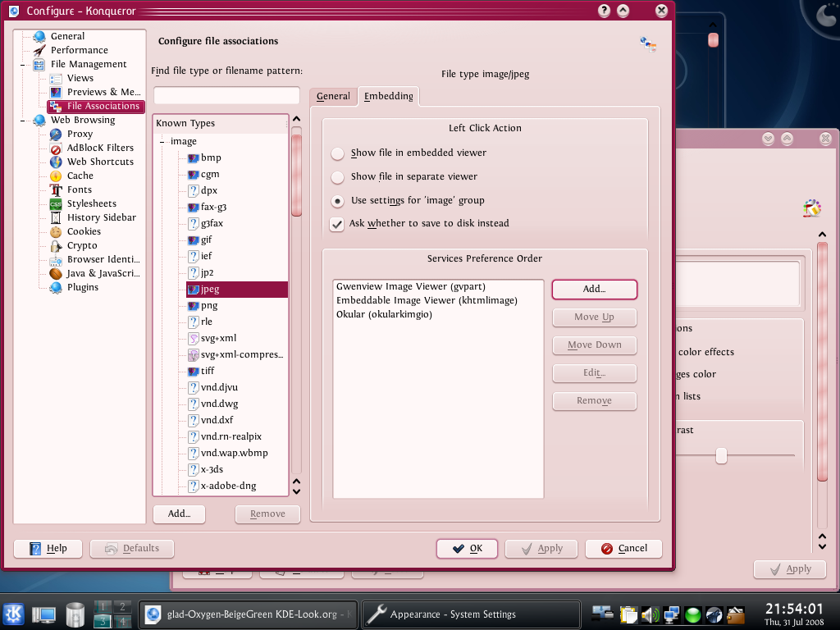Collapse the Web Browsing tree branch
Screen dimensions: 840x630
click(x=22, y=120)
